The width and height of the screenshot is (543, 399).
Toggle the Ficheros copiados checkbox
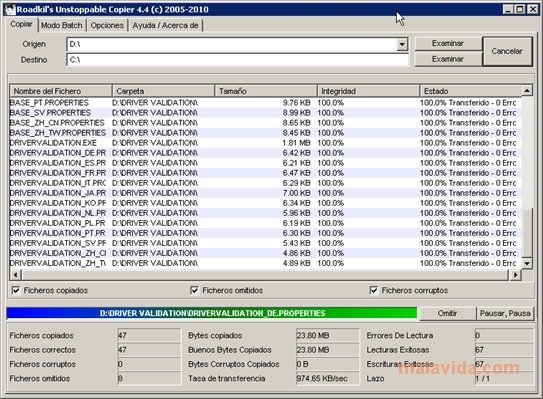pyautogui.click(x=16, y=290)
